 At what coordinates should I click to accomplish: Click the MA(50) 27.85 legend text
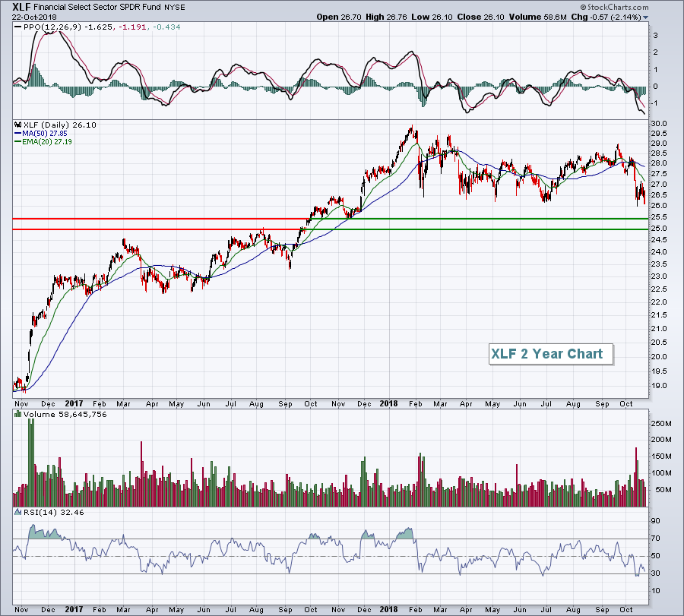45,134
